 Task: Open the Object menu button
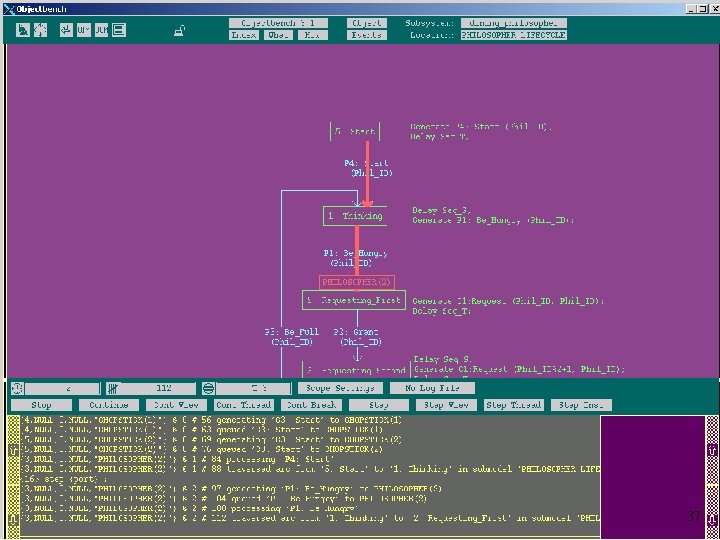[366, 22]
